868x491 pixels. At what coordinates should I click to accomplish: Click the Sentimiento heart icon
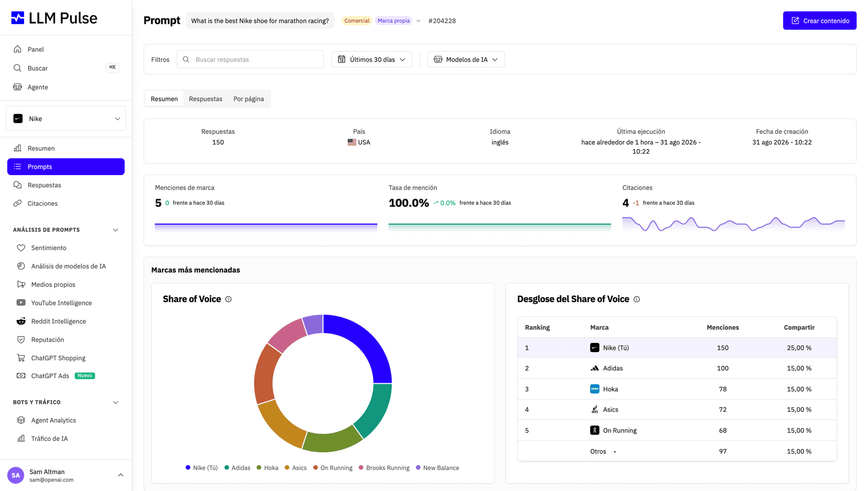(21, 248)
